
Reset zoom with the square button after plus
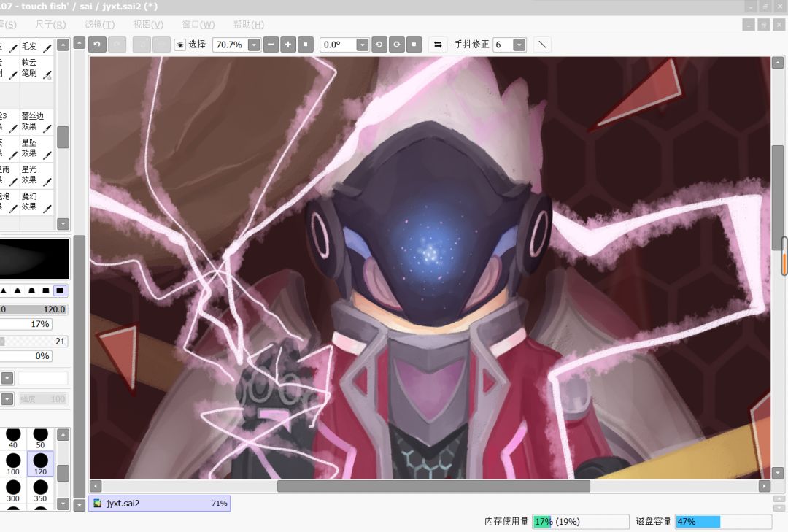point(306,45)
